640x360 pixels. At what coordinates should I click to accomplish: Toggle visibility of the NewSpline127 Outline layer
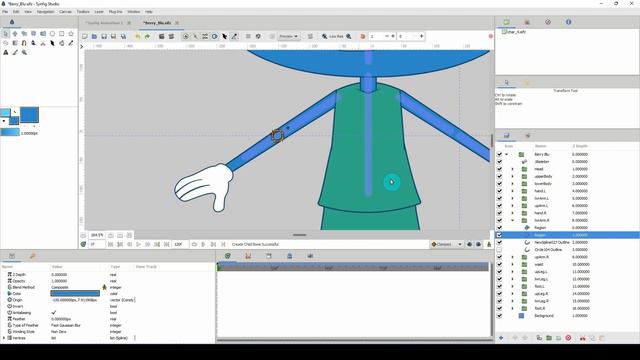pyautogui.click(x=499, y=242)
